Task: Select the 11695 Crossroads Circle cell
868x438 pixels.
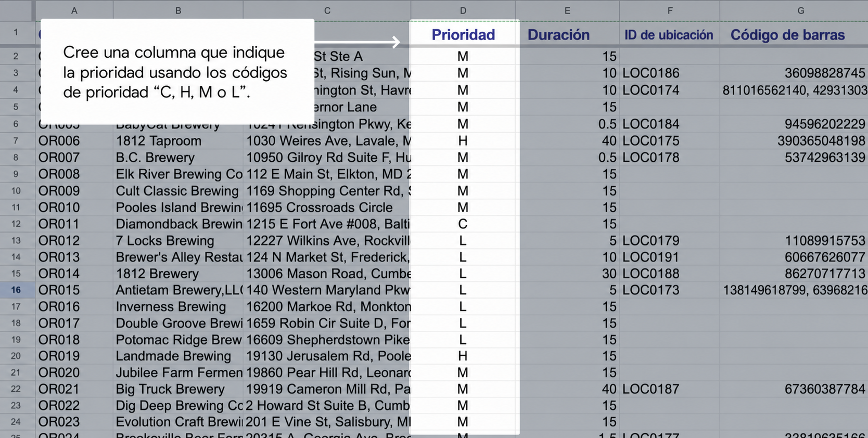Action: [x=327, y=207]
